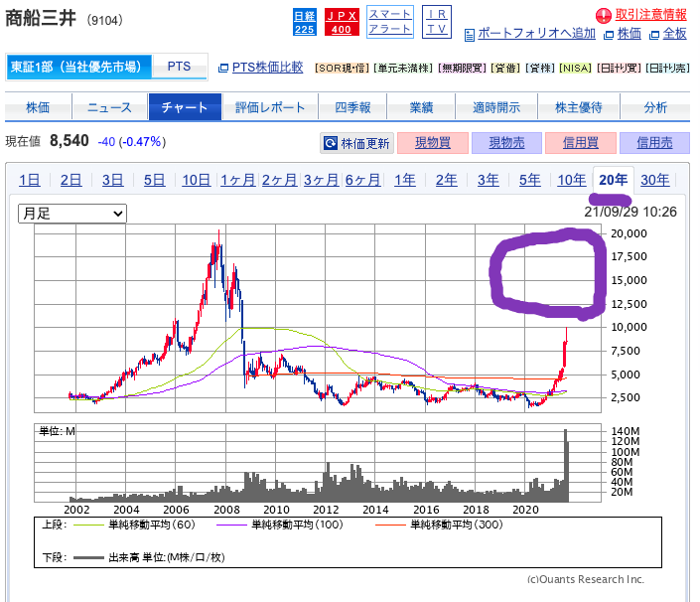The image size is (700, 602).
Task: Open the ニュース tab
Action: [x=109, y=107]
